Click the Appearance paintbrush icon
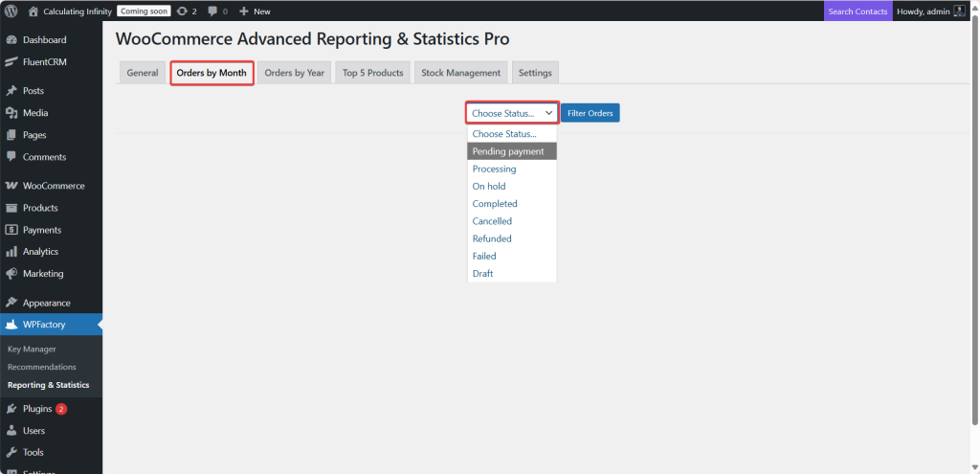The width and height of the screenshot is (980, 474). coord(11,303)
